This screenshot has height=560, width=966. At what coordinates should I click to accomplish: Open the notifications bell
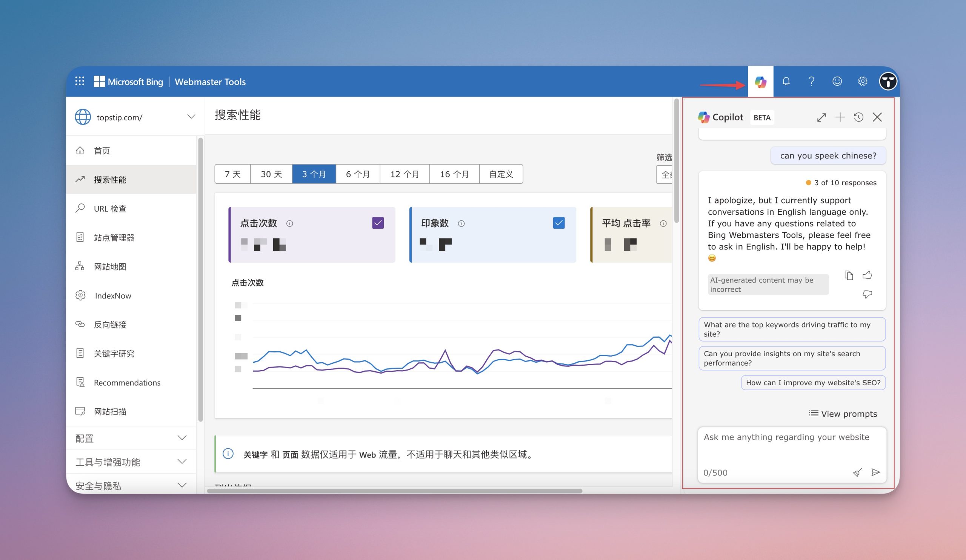click(786, 81)
